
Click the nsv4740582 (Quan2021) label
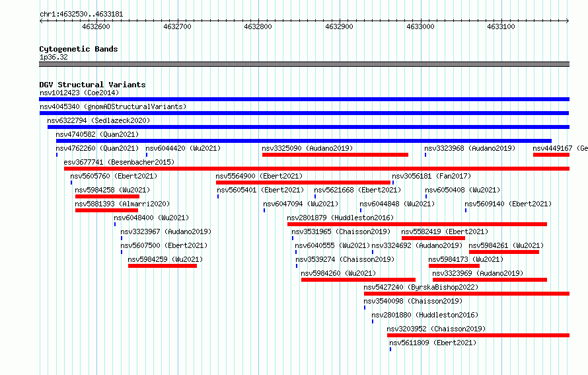tap(97, 134)
